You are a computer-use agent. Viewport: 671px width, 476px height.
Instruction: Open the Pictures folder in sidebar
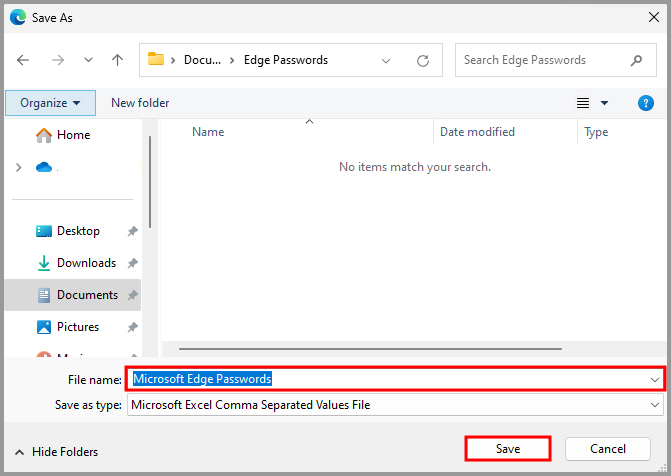click(78, 327)
